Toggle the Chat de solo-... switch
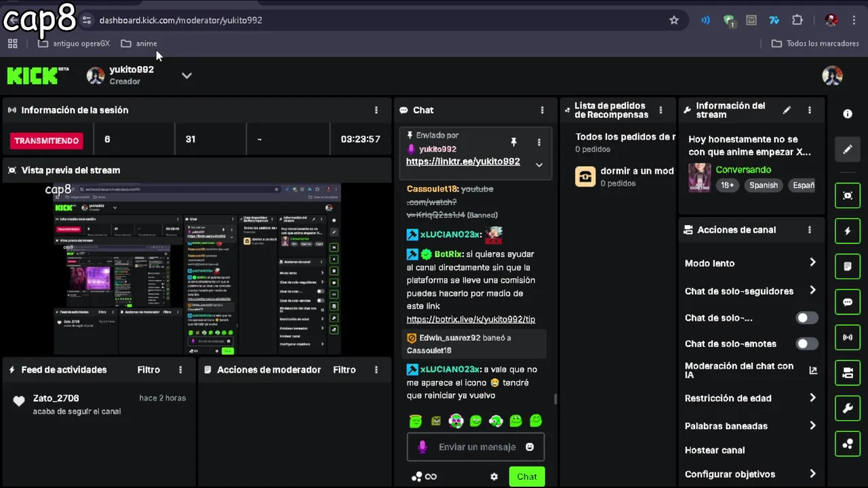The height and width of the screenshot is (488, 868). (x=806, y=318)
